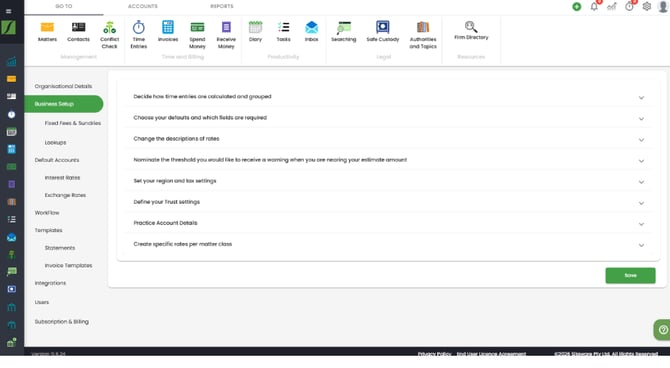
Task: Click the clock icon in left sidebar
Action: pyautogui.click(x=12, y=115)
